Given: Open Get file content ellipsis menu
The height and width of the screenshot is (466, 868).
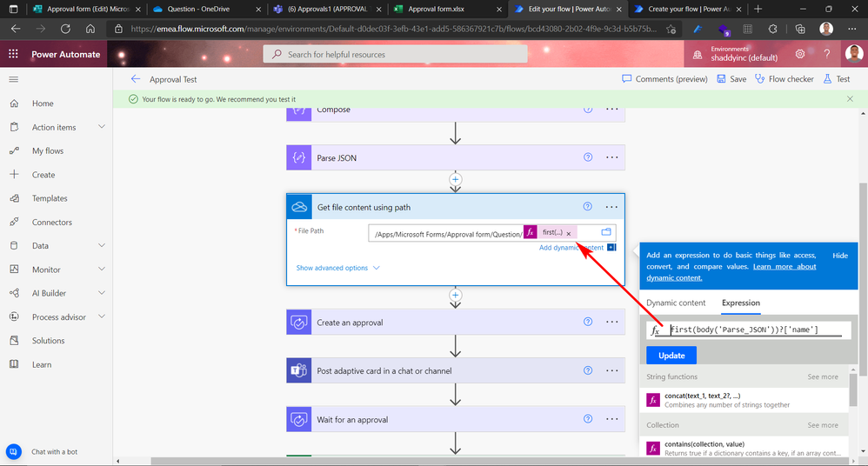Looking at the screenshot, I should [x=611, y=207].
